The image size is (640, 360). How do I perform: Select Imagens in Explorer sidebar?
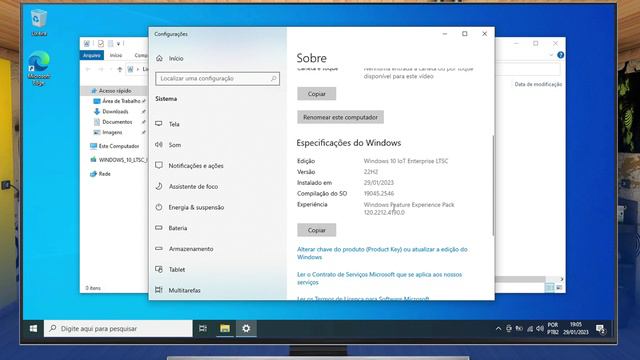click(112, 132)
